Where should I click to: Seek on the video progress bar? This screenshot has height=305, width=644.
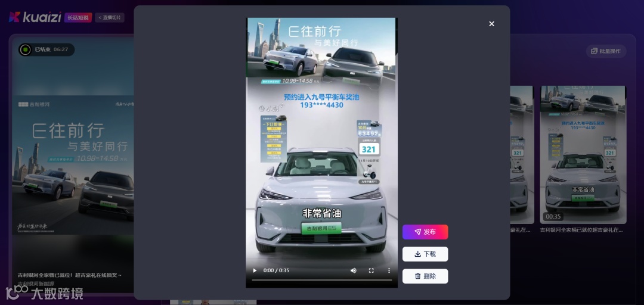321,281
